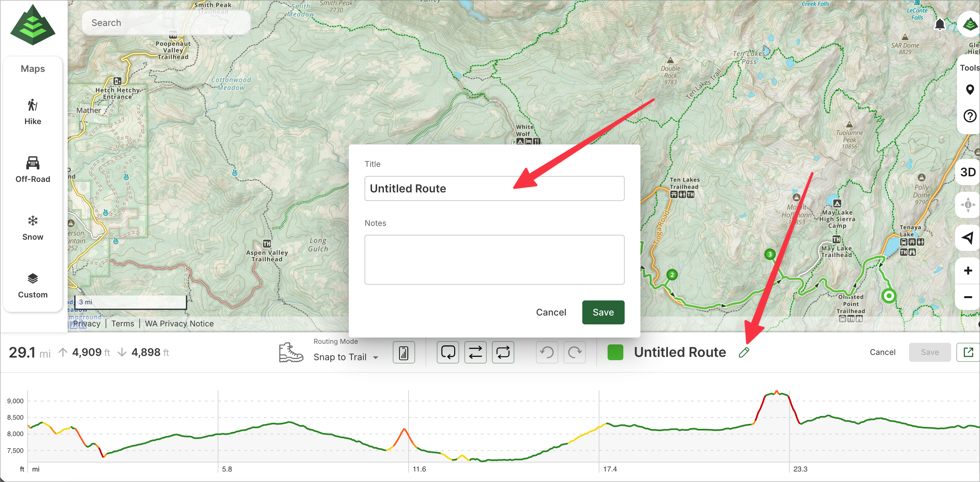The width and height of the screenshot is (980, 482).
Task: Select the Hike map category
Action: coord(33,112)
